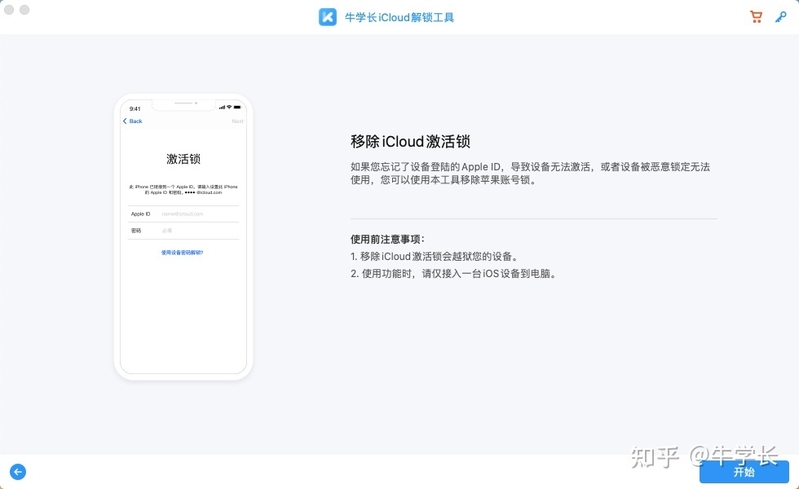
Task: Click the shopping cart purchase icon
Action: (x=756, y=17)
